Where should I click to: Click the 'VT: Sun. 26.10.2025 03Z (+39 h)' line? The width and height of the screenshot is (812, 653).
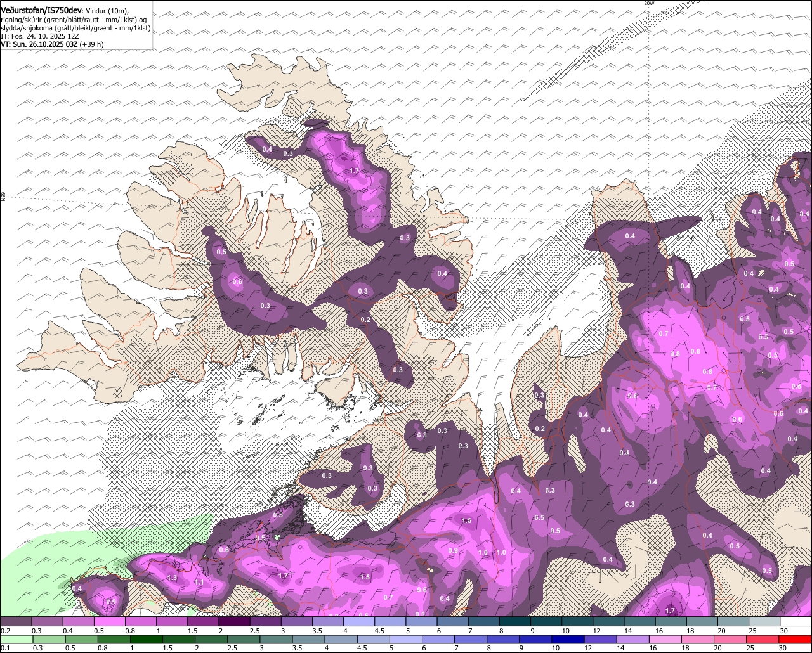pyautogui.click(x=52, y=44)
